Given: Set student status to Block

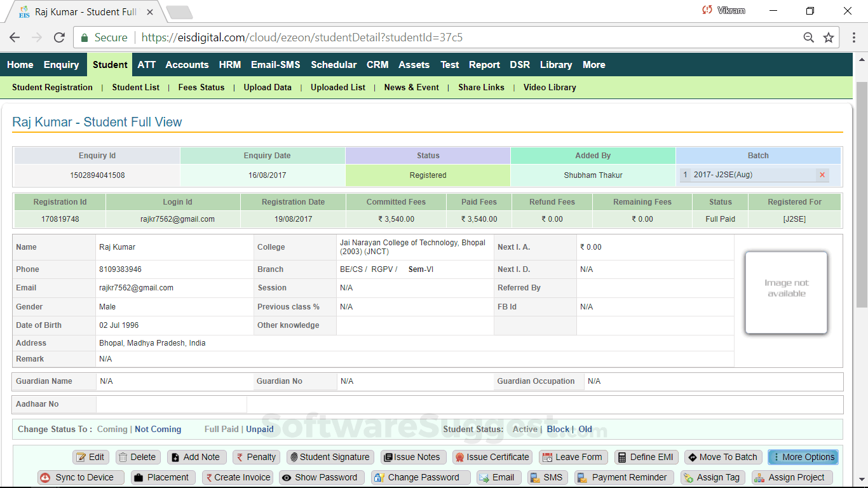Looking at the screenshot, I should (x=558, y=430).
